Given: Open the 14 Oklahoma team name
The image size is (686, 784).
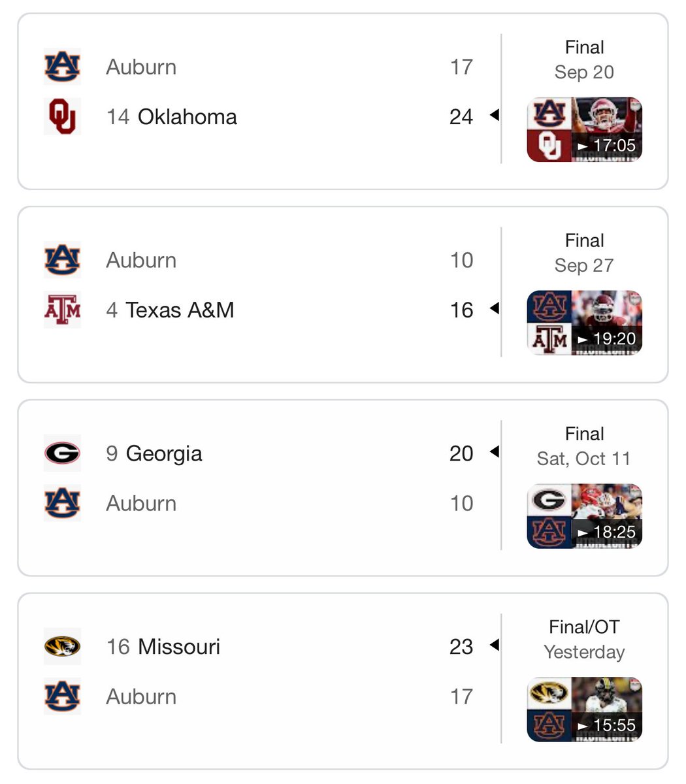Looking at the screenshot, I should [x=172, y=117].
